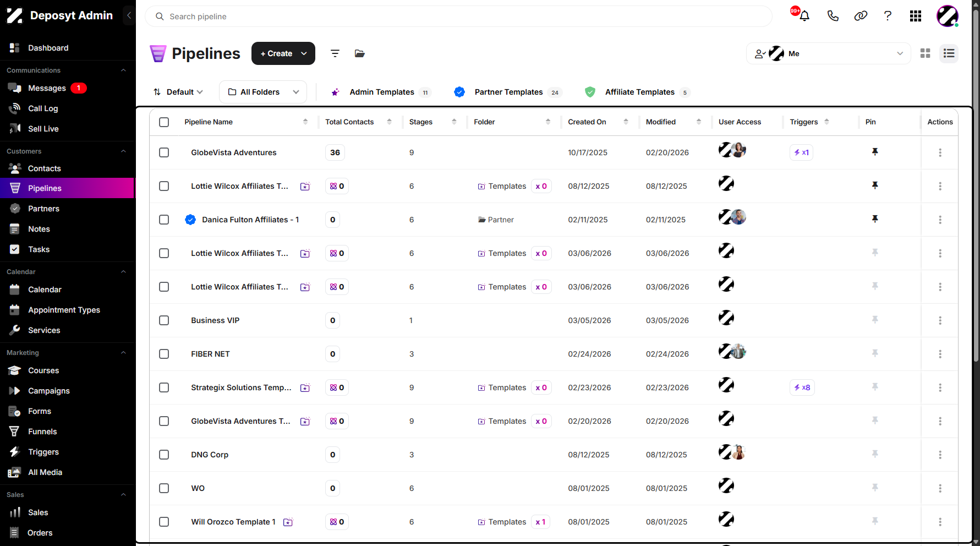The height and width of the screenshot is (546, 980).
Task: Open the user profile avatar
Action: coord(948,16)
